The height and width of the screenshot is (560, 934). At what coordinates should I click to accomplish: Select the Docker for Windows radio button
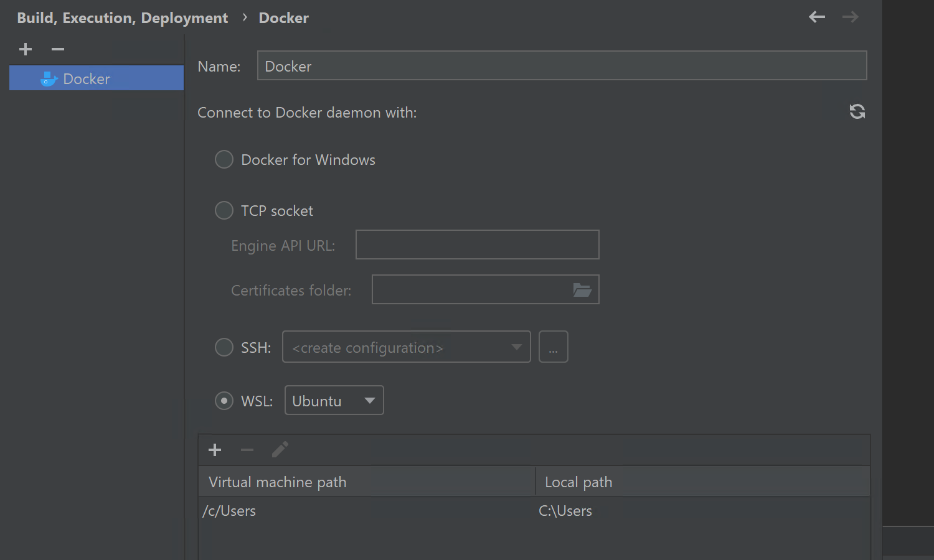224,160
